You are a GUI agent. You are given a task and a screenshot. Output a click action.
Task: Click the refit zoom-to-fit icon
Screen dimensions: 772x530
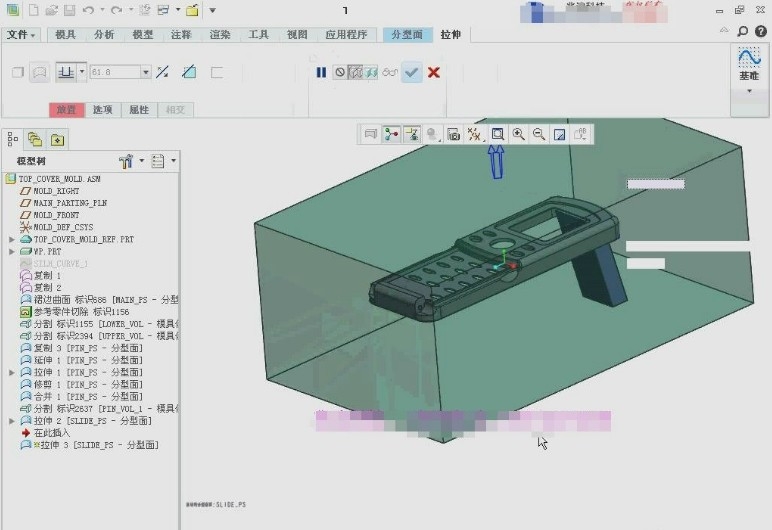pos(498,134)
